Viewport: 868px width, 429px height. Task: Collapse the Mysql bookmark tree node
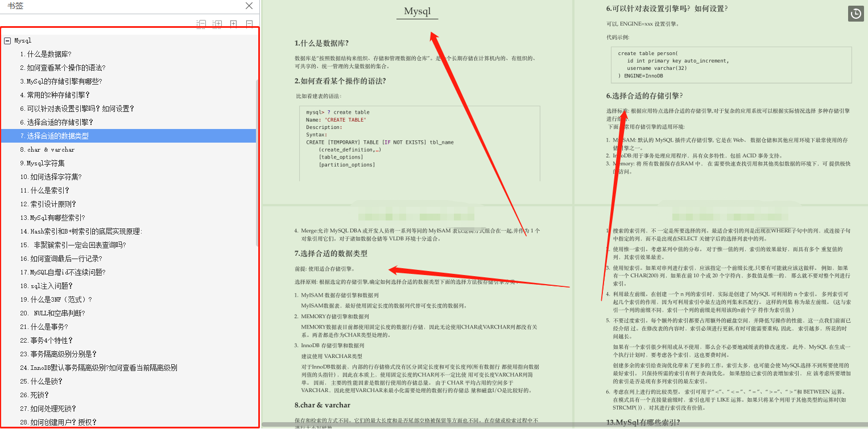coord(7,41)
